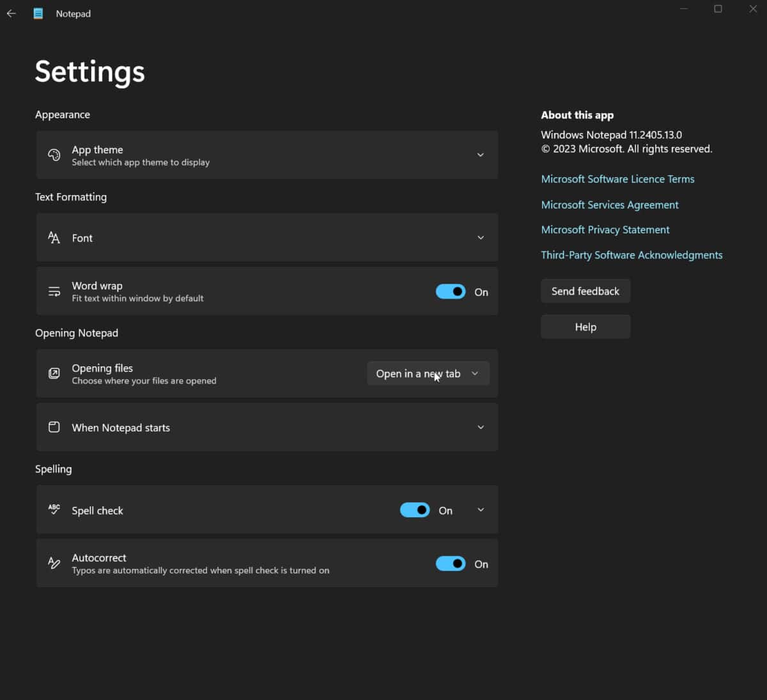
Task: Click the App theme palette icon
Action: [54, 155]
